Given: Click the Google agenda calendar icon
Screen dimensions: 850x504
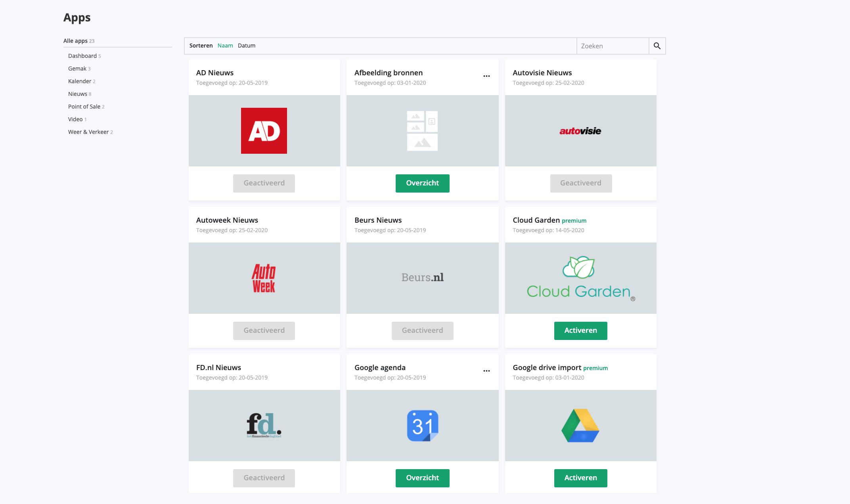Looking at the screenshot, I should pos(422,425).
